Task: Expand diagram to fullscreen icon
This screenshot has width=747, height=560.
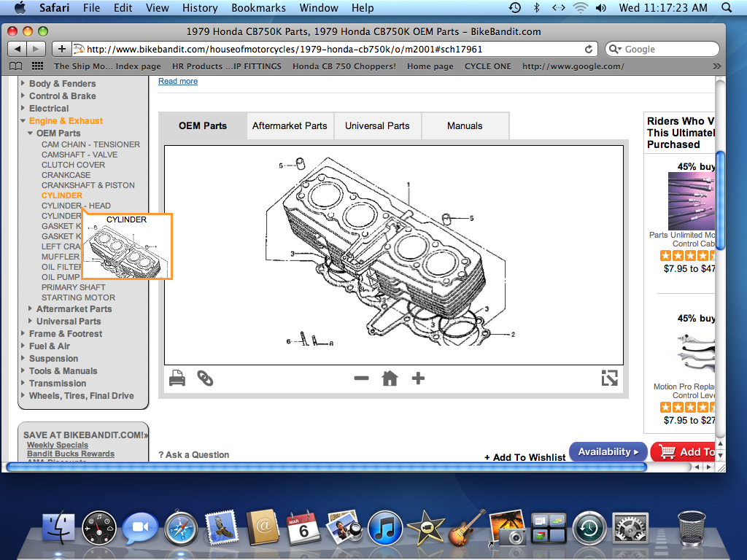Action: pos(609,378)
